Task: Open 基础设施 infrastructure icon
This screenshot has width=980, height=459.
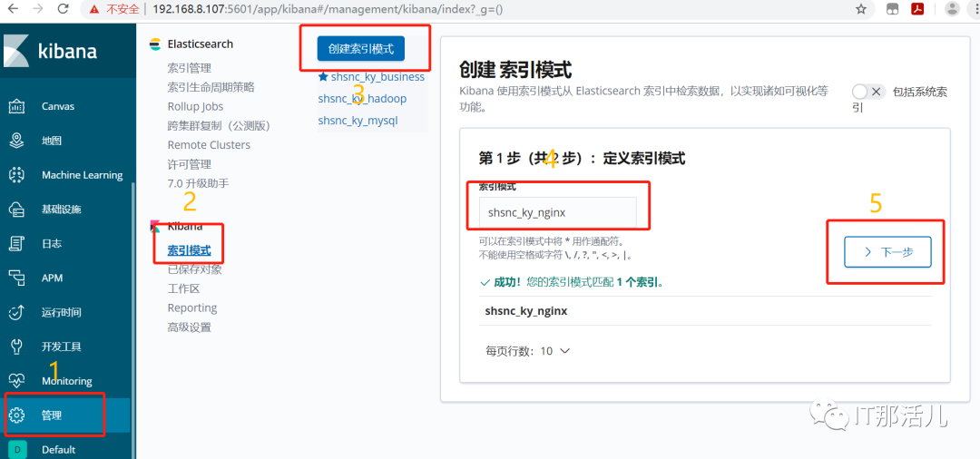Action: 16,210
